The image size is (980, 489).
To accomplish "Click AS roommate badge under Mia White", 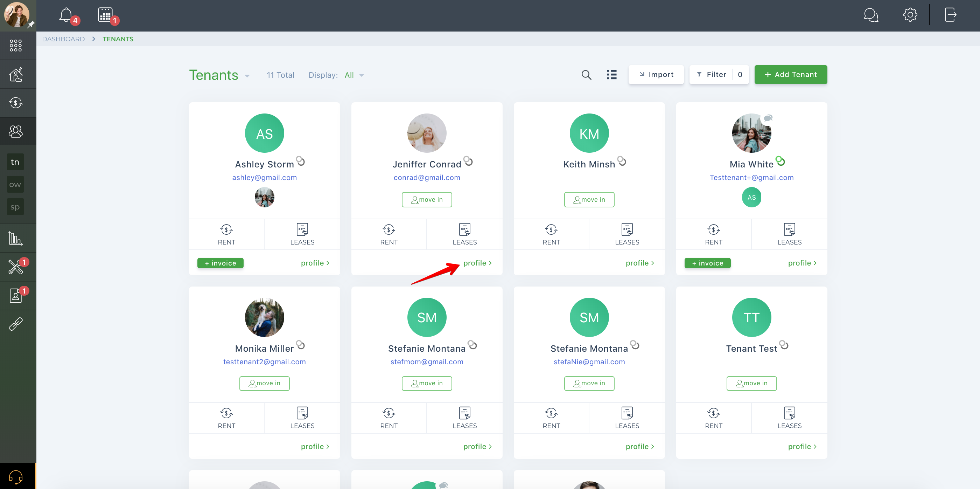I will pos(751,197).
